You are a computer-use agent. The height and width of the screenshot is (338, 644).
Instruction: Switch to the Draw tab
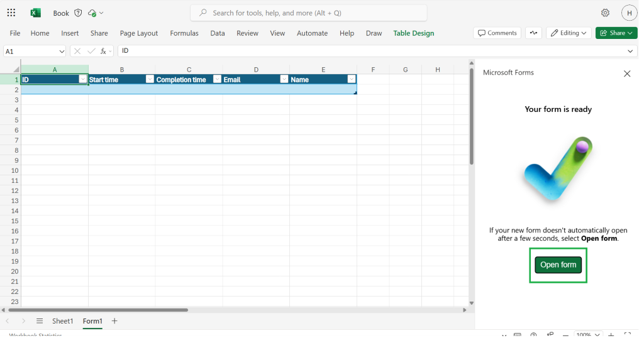click(x=374, y=33)
